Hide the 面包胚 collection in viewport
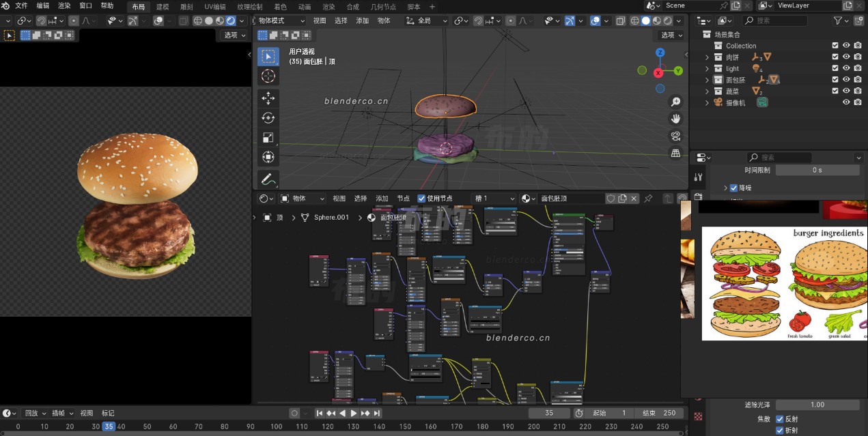 846,80
